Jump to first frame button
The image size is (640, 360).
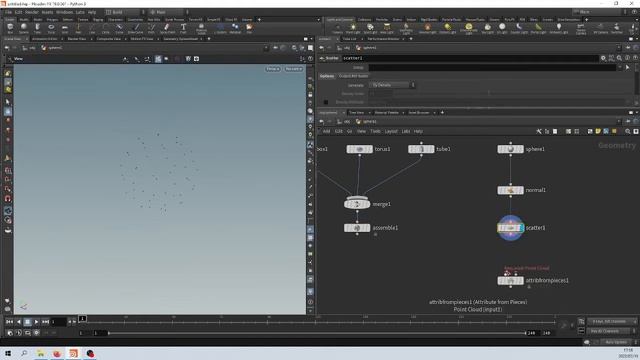pyautogui.click(x=9, y=322)
